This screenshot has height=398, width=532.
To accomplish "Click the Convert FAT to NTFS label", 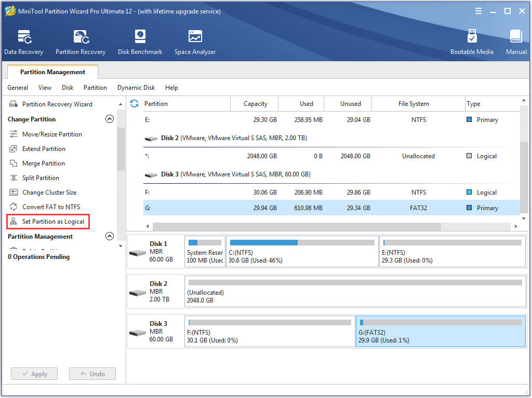I will tap(51, 207).
